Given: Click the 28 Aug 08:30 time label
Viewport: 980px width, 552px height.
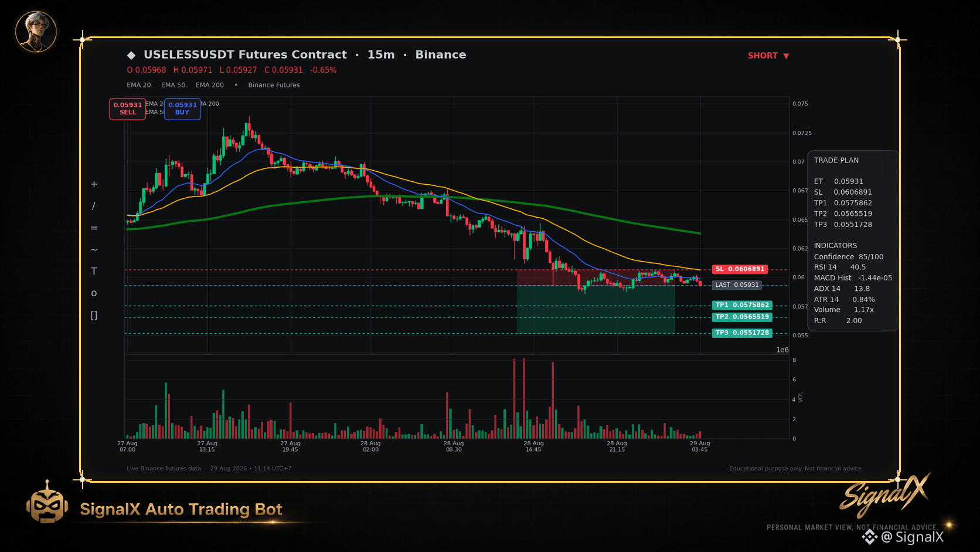Looking at the screenshot, I should 454,446.
